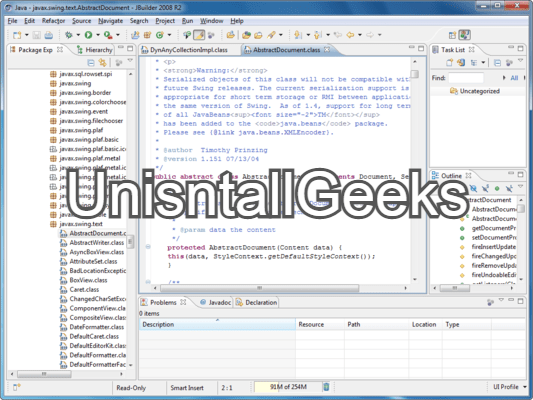Open the External Tools dropdown arrow
533x400 pixels.
coord(118,35)
